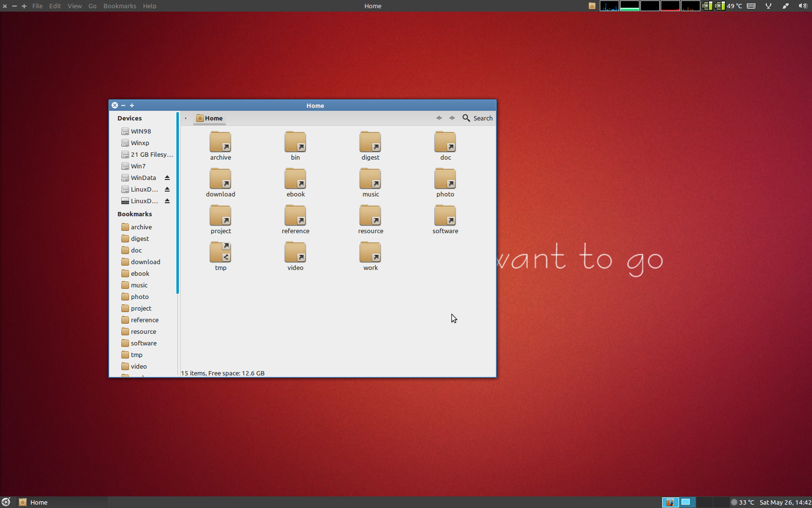This screenshot has height=508, width=812.
Task: Select the ebook folder icon in main pane
Action: 295,179
